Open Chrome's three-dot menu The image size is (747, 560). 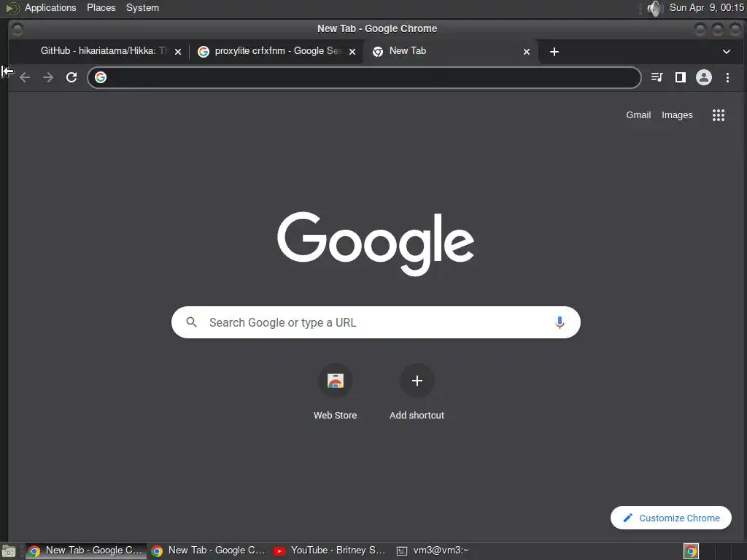727,77
